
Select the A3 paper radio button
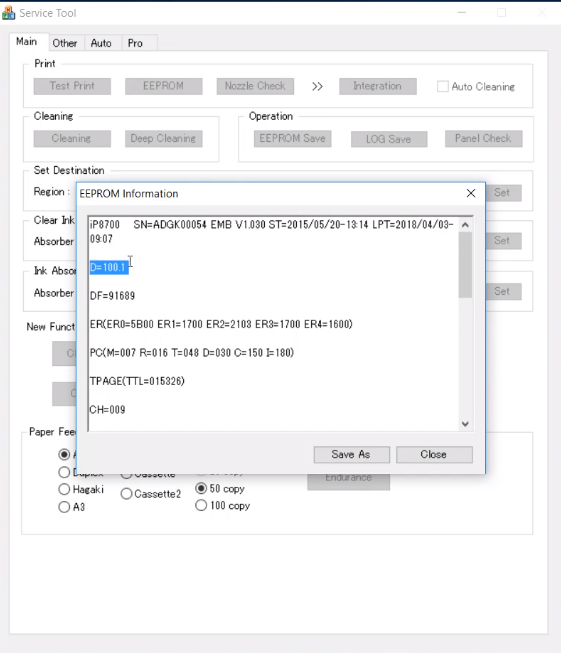coord(64,507)
